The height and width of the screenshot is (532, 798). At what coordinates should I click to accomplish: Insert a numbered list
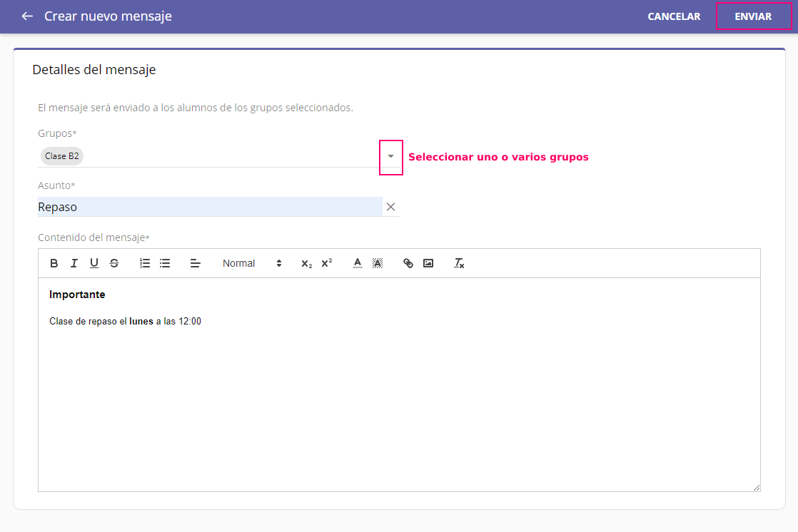pyautogui.click(x=145, y=263)
